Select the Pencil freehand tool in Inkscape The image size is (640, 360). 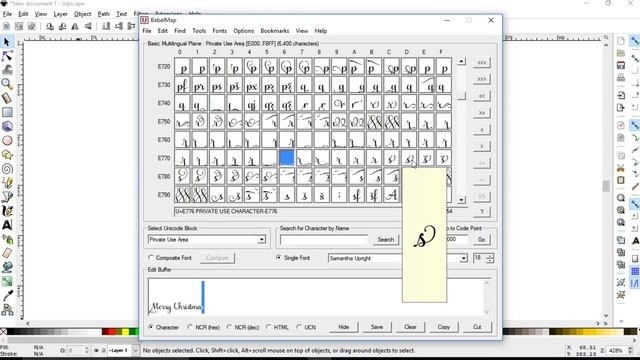(7, 183)
